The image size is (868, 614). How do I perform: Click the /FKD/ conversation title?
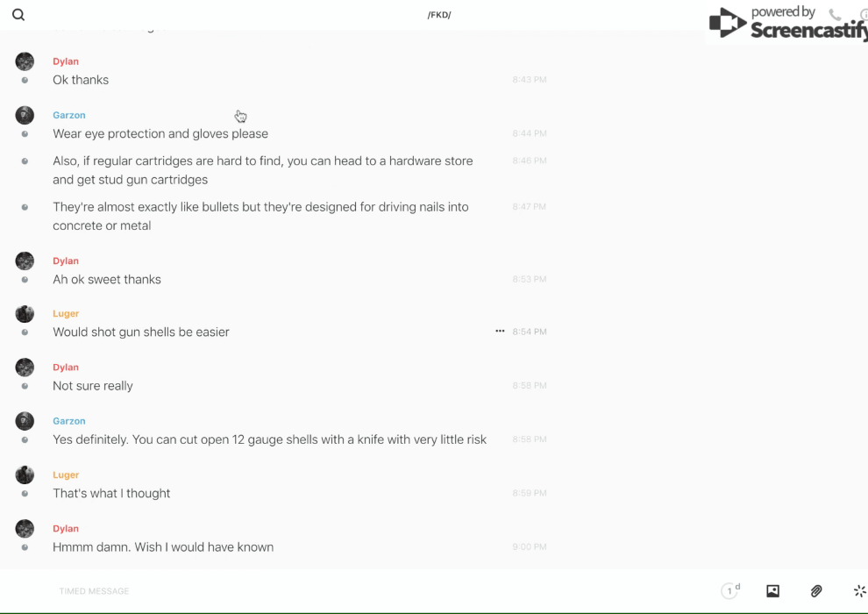tap(439, 15)
